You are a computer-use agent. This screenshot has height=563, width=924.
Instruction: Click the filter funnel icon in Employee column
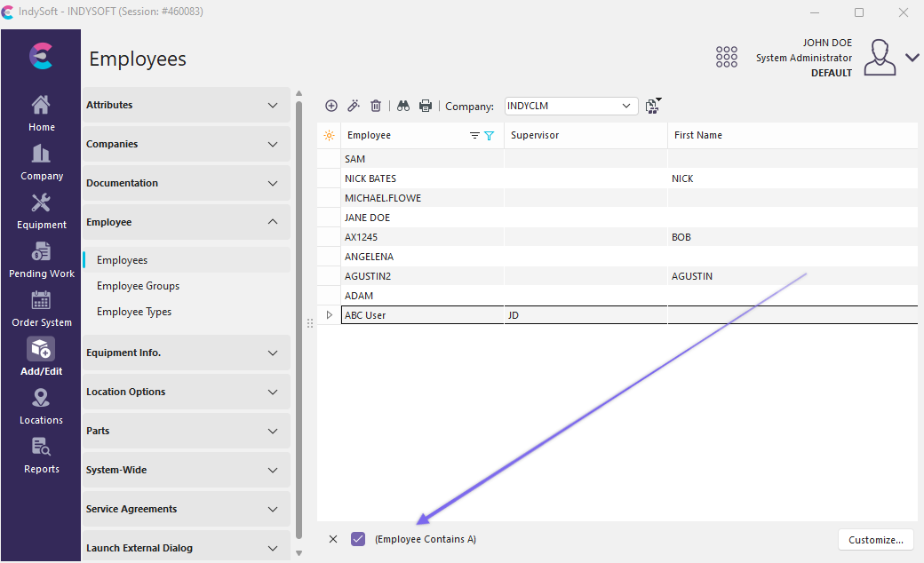pos(489,136)
